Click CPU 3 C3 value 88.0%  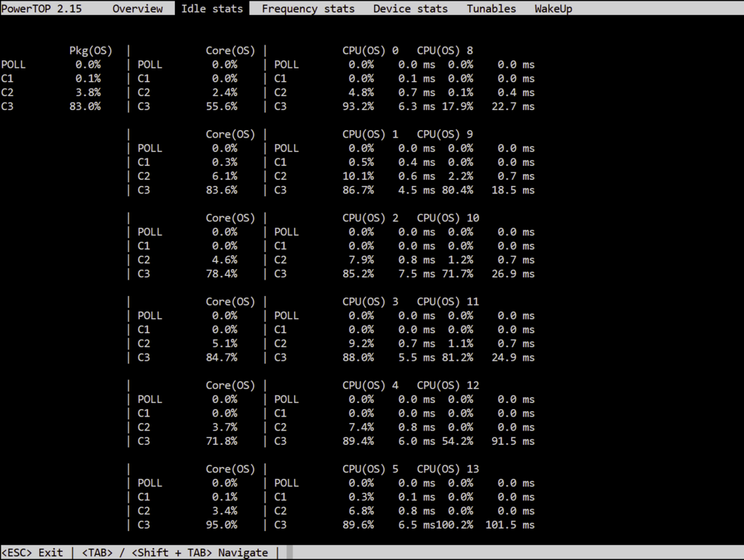click(359, 358)
